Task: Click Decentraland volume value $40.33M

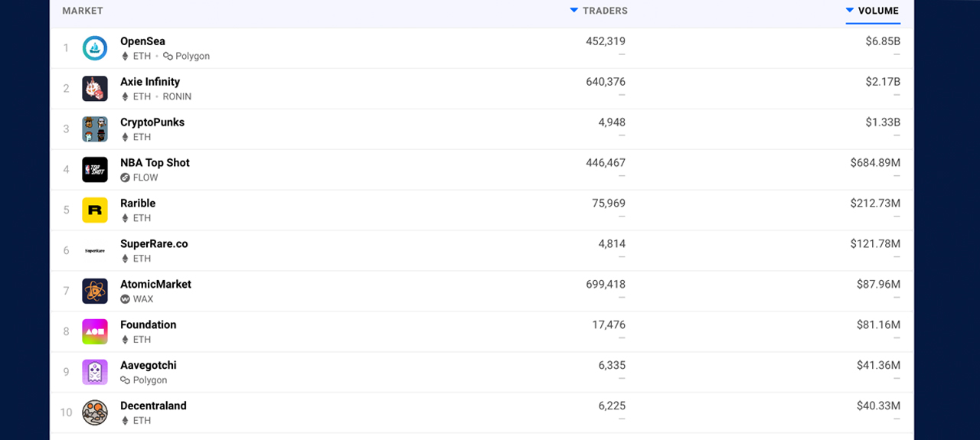Action: tap(879, 406)
